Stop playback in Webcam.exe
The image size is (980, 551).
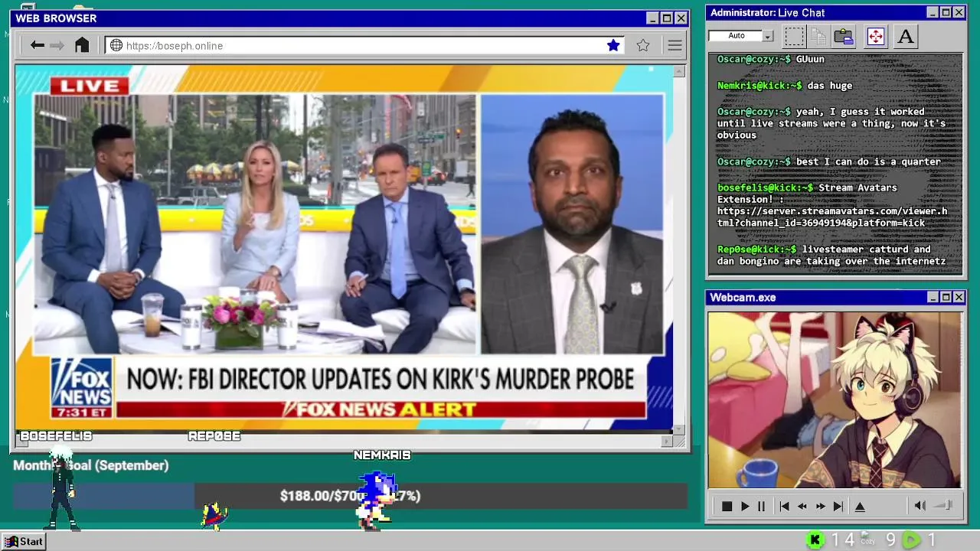[727, 506]
